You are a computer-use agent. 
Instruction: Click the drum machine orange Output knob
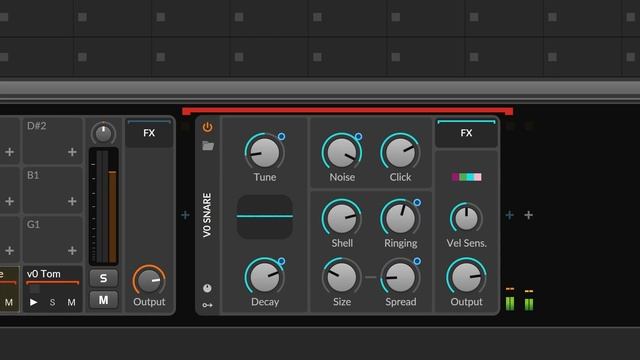[149, 281]
